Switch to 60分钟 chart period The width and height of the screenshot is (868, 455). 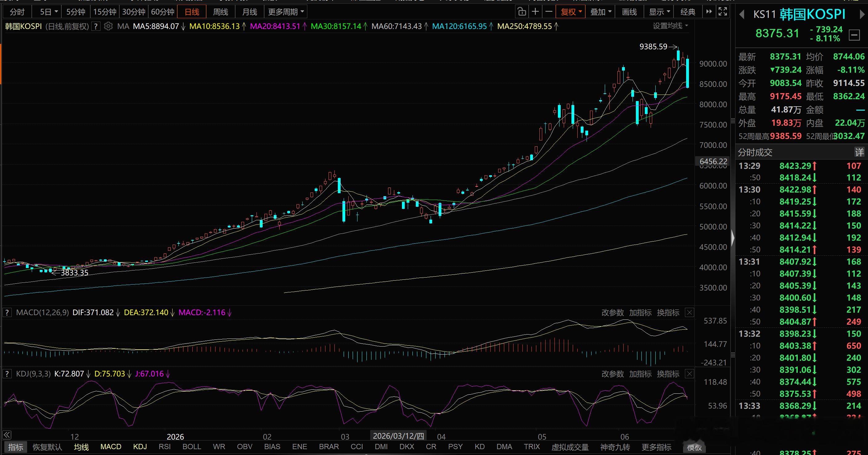[x=163, y=12]
